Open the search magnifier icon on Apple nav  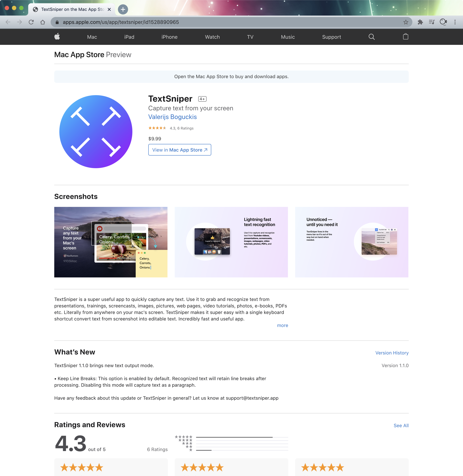(371, 37)
